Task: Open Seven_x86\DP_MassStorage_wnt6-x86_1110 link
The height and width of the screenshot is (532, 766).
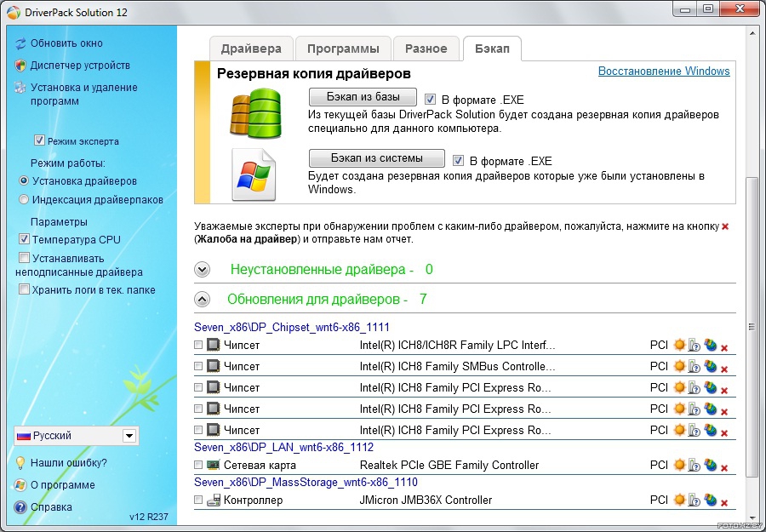Action: click(x=306, y=482)
